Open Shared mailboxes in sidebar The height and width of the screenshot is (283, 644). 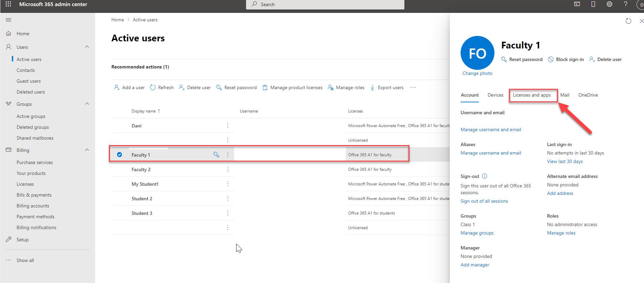[x=35, y=138]
